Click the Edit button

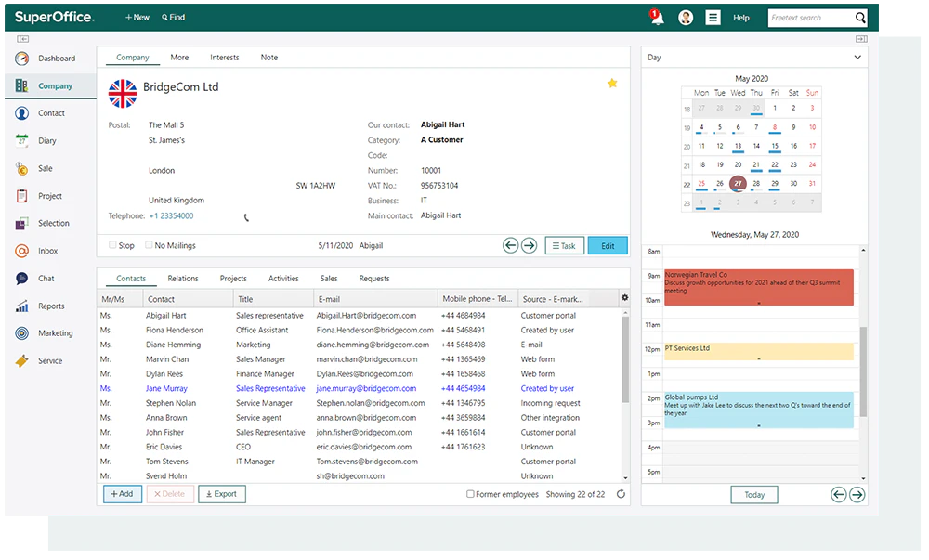[608, 246]
